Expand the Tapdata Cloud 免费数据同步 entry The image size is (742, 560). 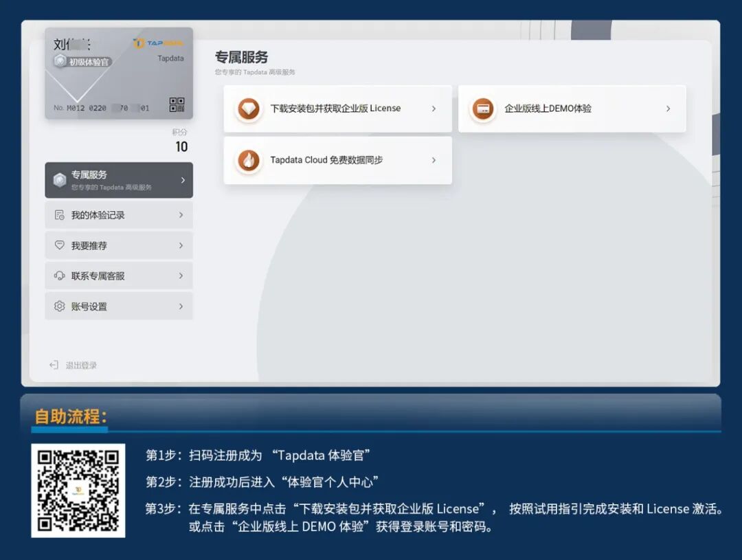tap(434, 160)
